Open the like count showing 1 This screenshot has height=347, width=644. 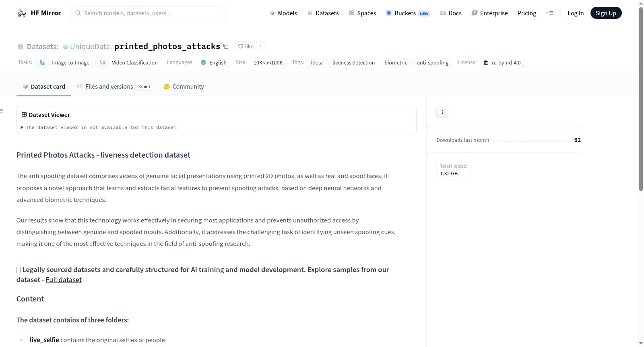click(x=260, y=46)
